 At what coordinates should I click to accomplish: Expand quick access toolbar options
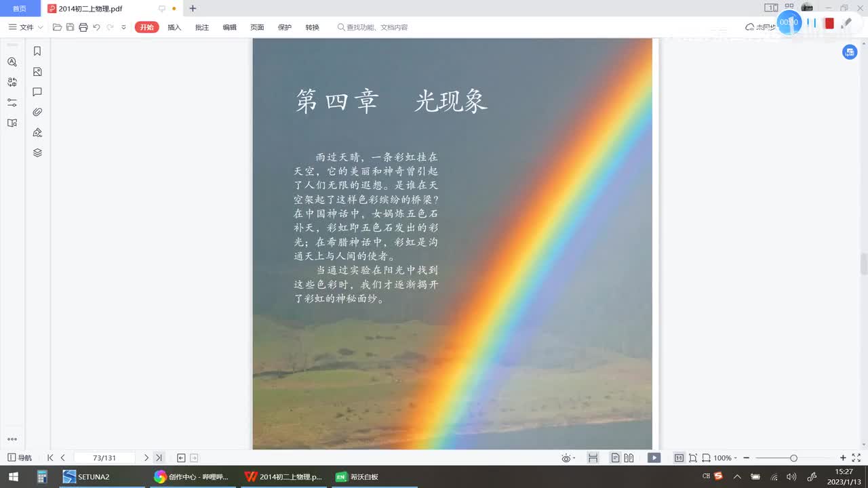tap(123, 27)
